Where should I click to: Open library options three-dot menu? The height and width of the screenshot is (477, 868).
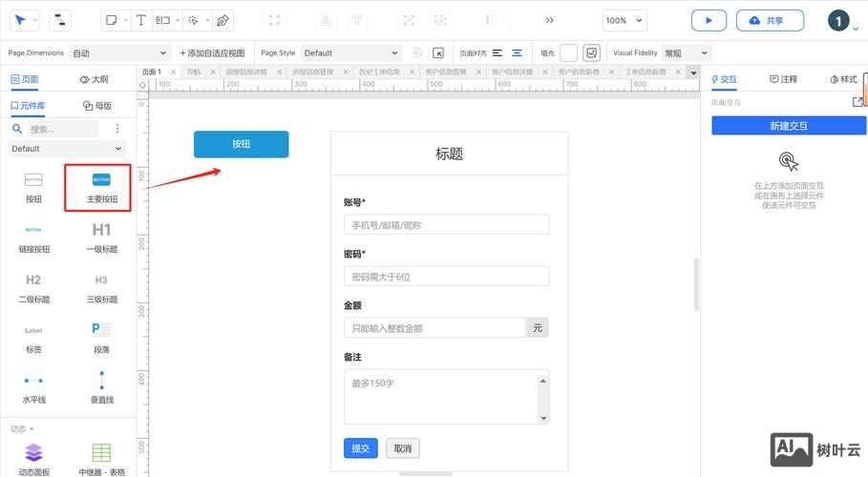(x=117, y=129)
